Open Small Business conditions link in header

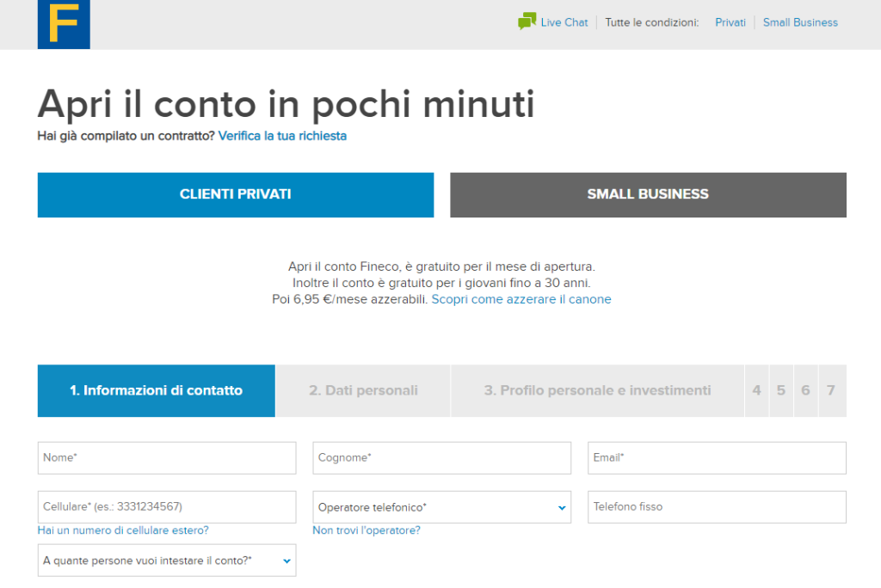(800, 22)
